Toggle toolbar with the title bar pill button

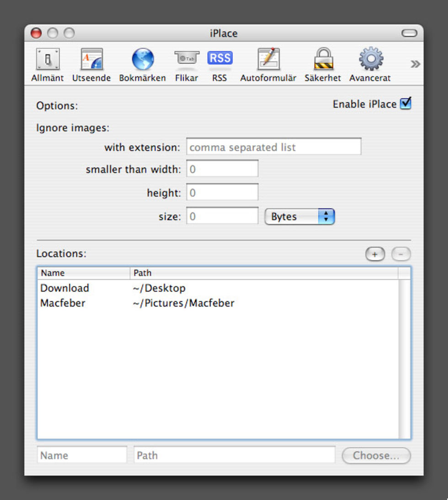click(409, 33)
